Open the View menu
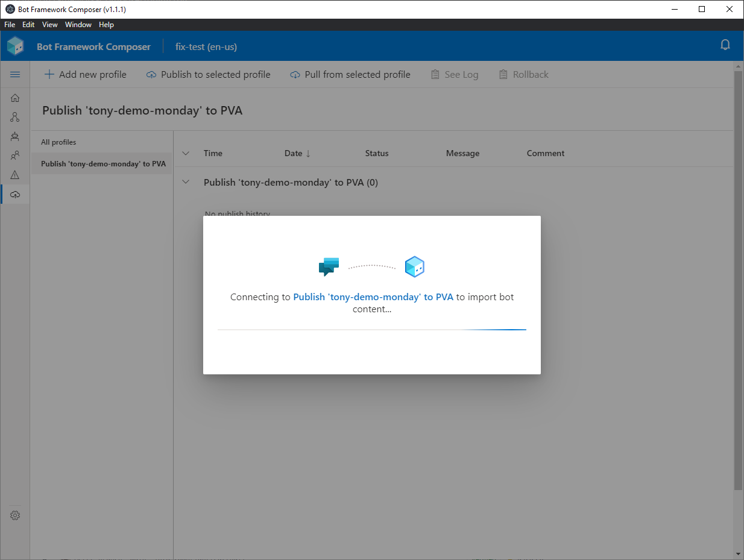This screenshot has width=744, height=560. tap(50, 25)
